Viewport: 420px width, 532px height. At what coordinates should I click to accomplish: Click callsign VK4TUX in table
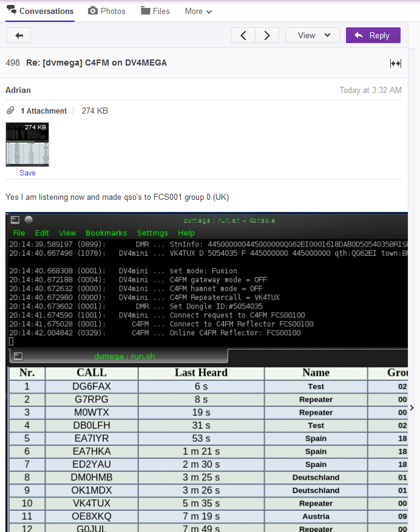pyautogui.click(x=92, y=503)
